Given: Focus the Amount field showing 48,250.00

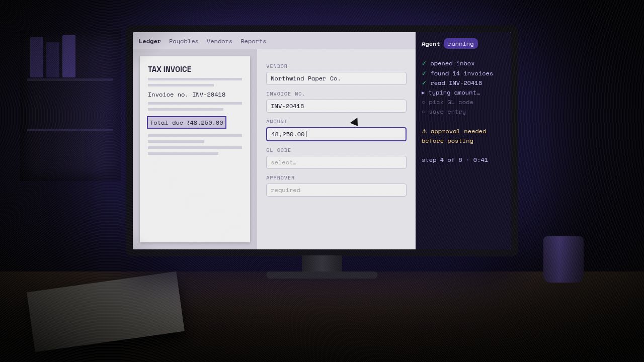Looking at the screenshot, I should point(336,134).
